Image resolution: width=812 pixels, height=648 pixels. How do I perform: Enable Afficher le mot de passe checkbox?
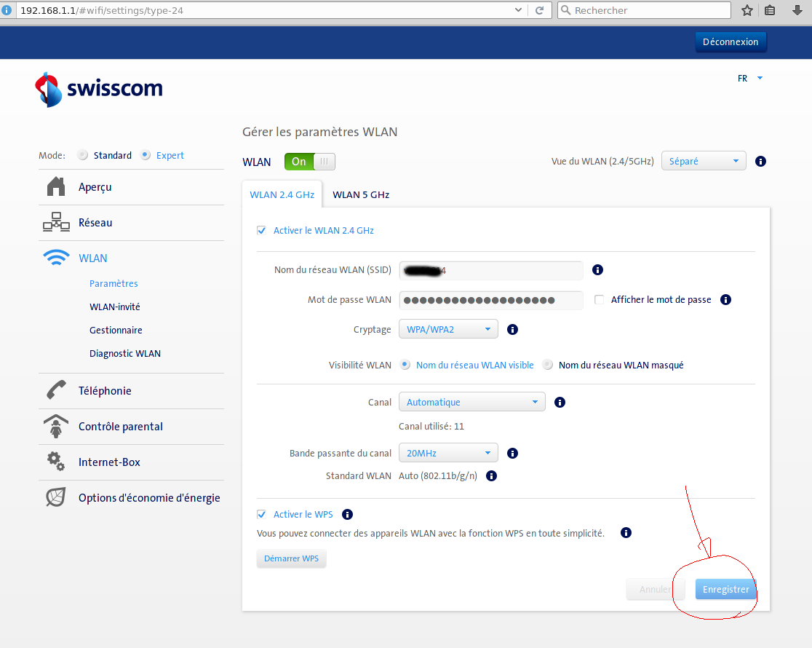pos(600,300)
